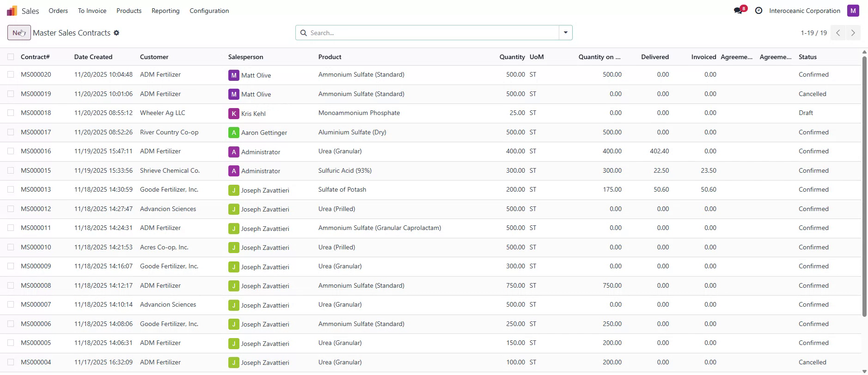
Task: Click Joseph Zavattieri avatar in MS000011 row
Action: (233, 229)
